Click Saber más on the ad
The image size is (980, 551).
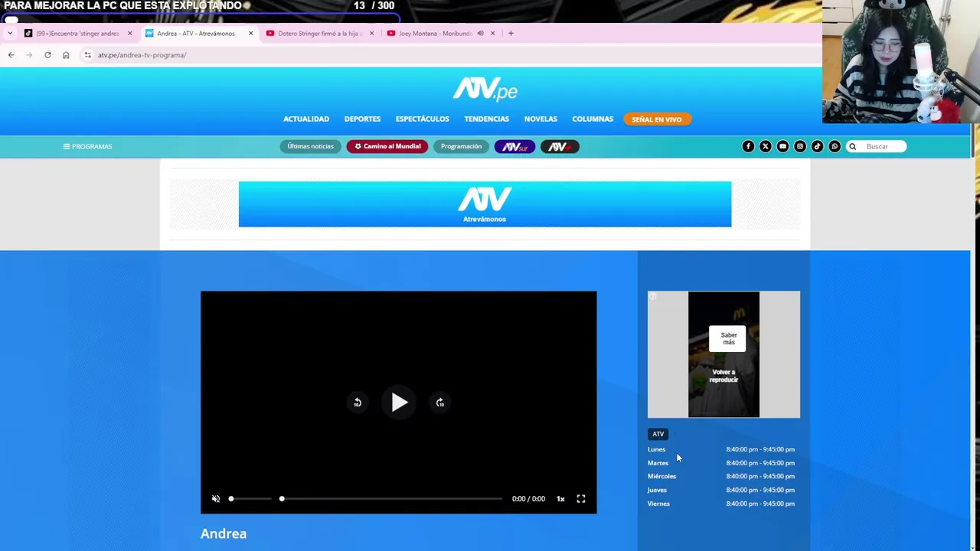pyautogui.click(x=728, y=338)
